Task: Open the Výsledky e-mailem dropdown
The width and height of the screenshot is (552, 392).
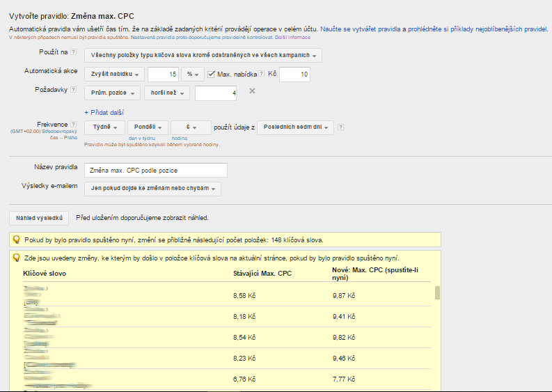Action: pyautogui.click(x=152, y=189)
